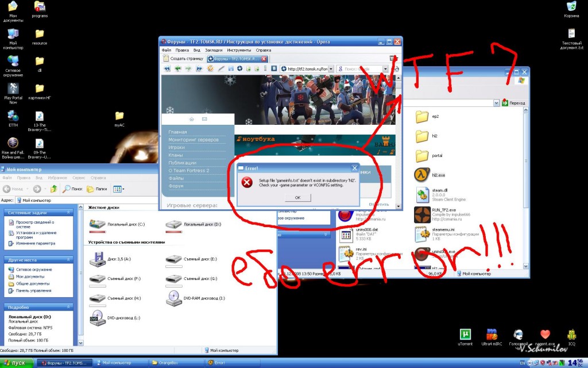
Task: Select the Play Portal Now desktop icon
Action: click(13, 88)
